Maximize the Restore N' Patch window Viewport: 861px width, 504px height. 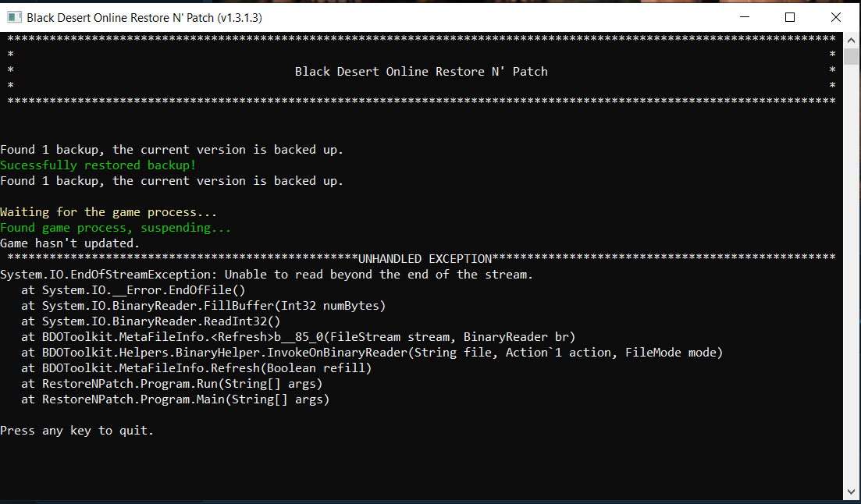click(x=790, y=16)
